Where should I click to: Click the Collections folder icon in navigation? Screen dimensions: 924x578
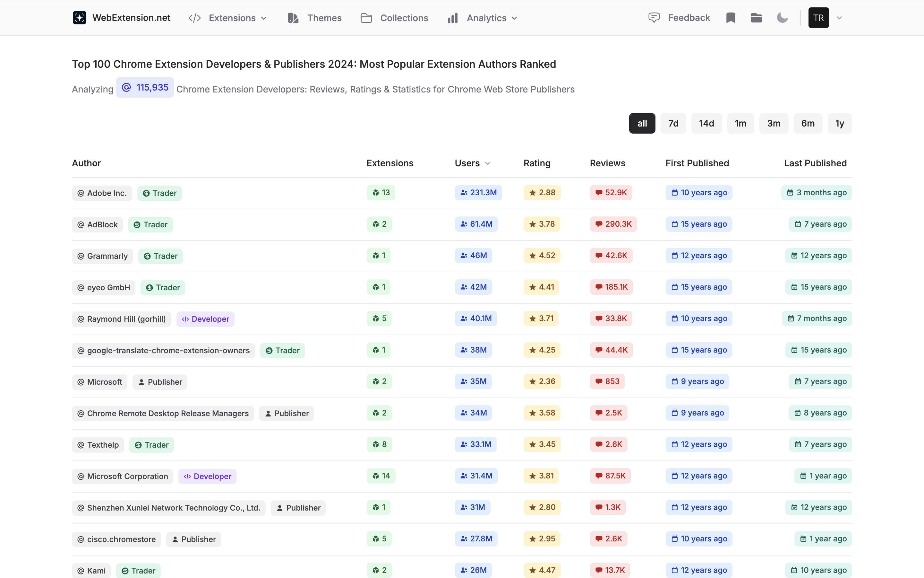pos(366,18)
